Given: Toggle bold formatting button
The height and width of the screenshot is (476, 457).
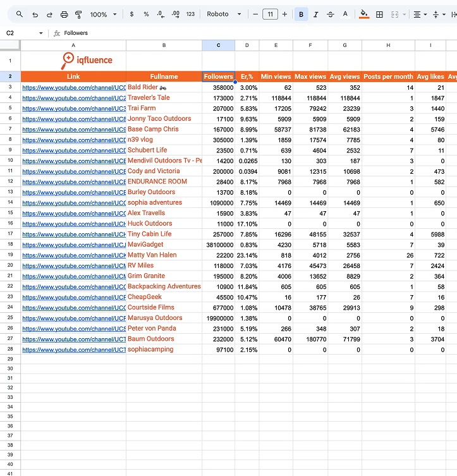Looking at the screenshot, I should coord(301,15).
